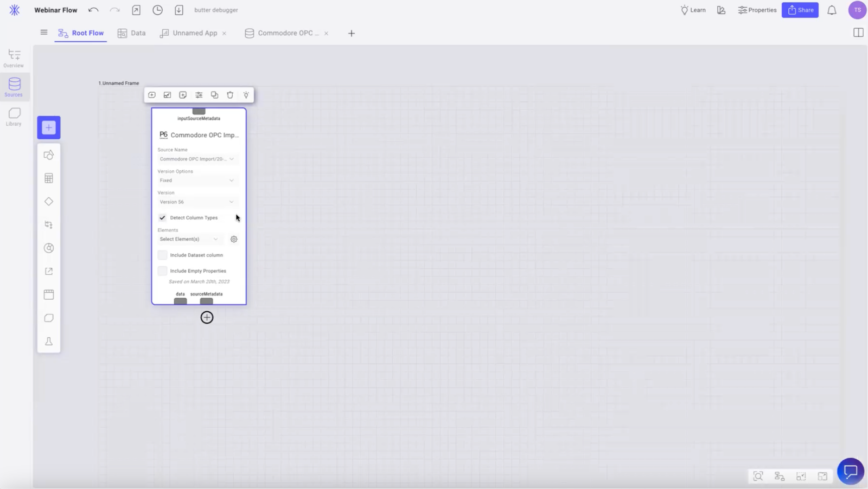Select the shapes tool in the tool palette

(49, 155)
